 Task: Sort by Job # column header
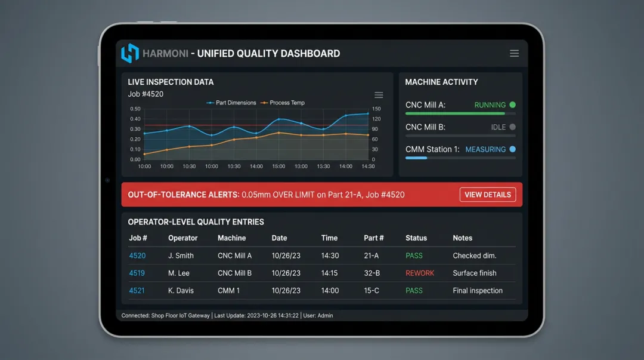pyautogui.click(x=138, y=238)
